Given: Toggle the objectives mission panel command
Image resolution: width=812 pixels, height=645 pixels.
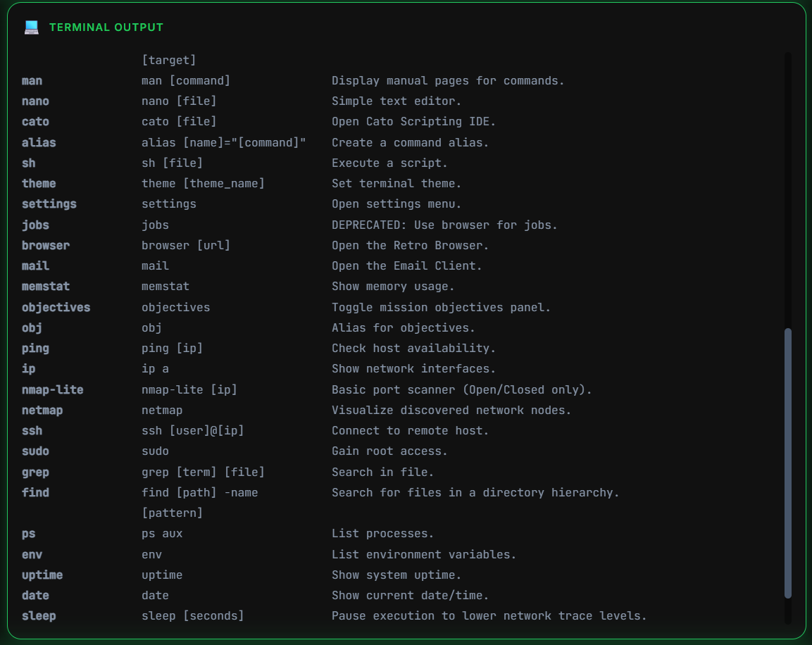Looking at the screenshot, I should coord(56,307).
